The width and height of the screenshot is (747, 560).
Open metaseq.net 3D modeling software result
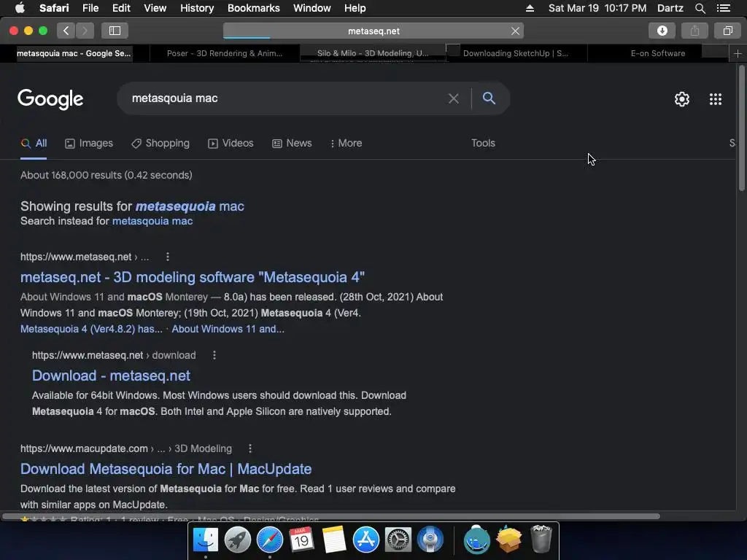point(193,277)
